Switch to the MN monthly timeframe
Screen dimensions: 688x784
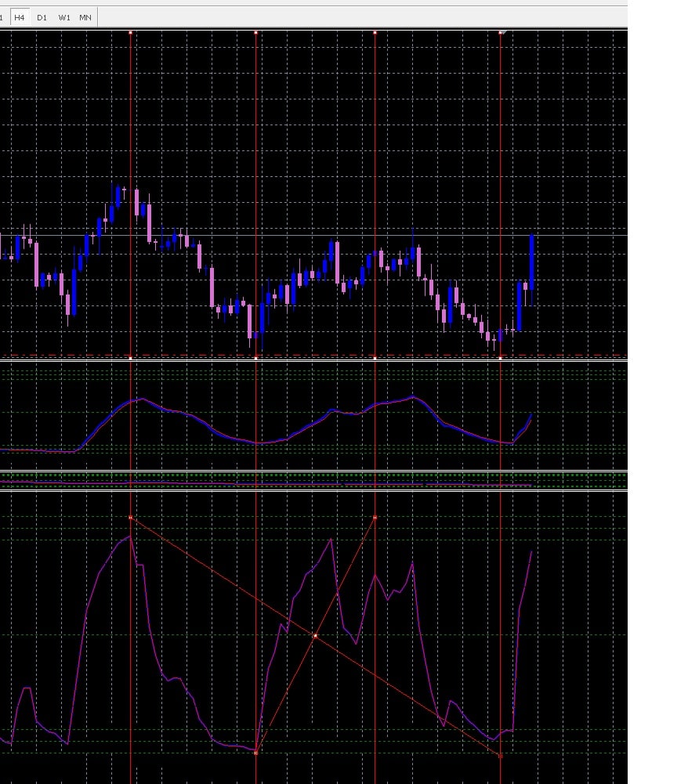85,17
